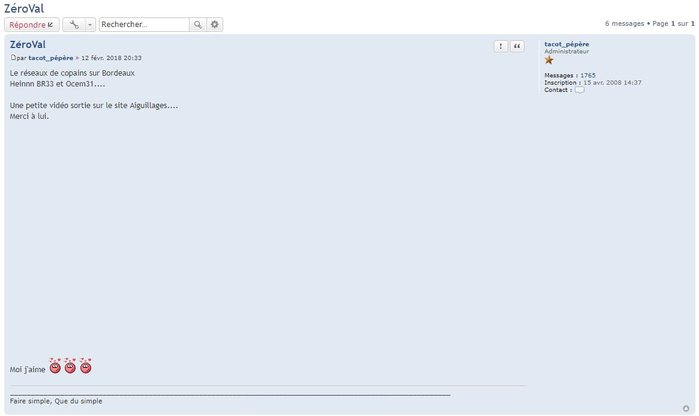
Task: Open contact speech bubble icon
Action: click(579, 90)
